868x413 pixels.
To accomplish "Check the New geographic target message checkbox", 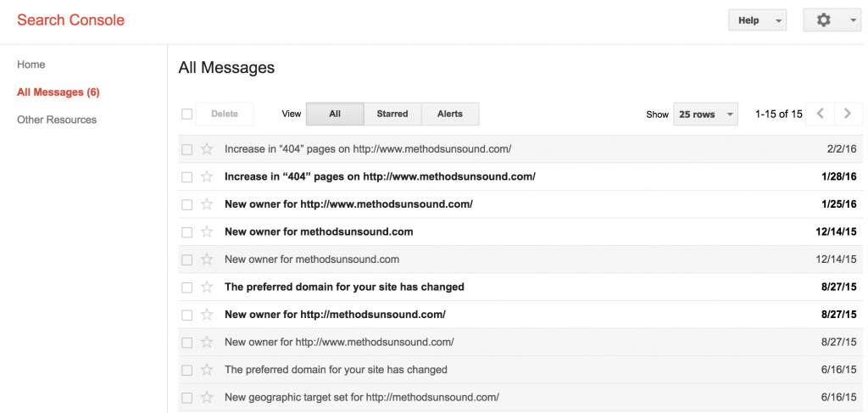I will [187, 398].
